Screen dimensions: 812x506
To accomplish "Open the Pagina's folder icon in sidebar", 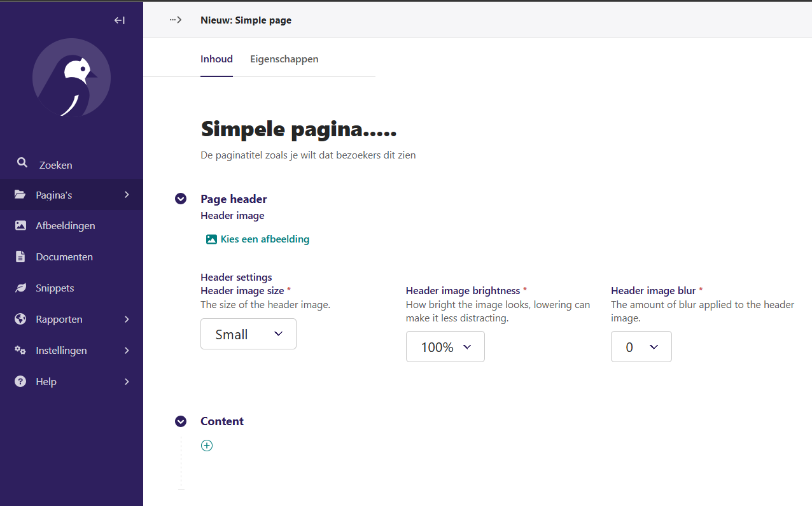I will click(22, 194).
